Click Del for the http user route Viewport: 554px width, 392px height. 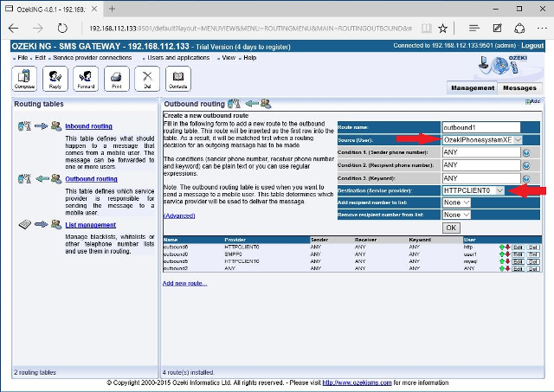[533, 247]
